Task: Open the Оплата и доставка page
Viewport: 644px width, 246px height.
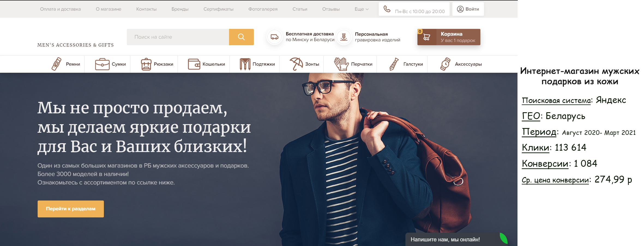Action: point(60,9)
